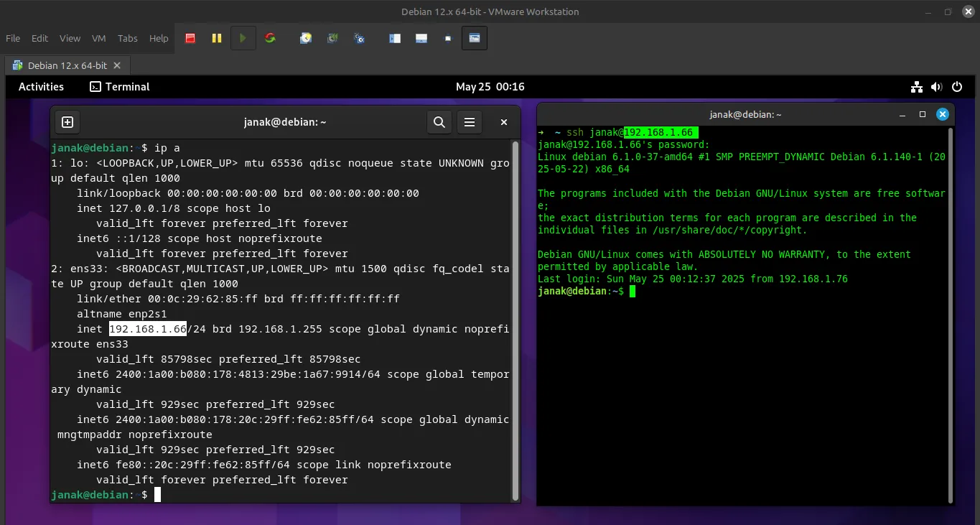Open GNOME Activities overview
The width and height of the screenshot is (980, 525).
tap(41, 86)
